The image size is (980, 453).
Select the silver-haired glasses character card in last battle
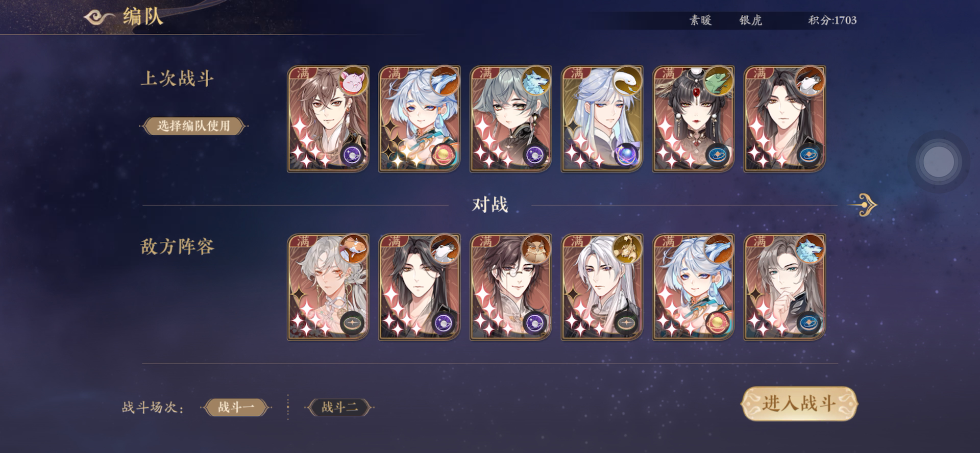pos(510,119)
